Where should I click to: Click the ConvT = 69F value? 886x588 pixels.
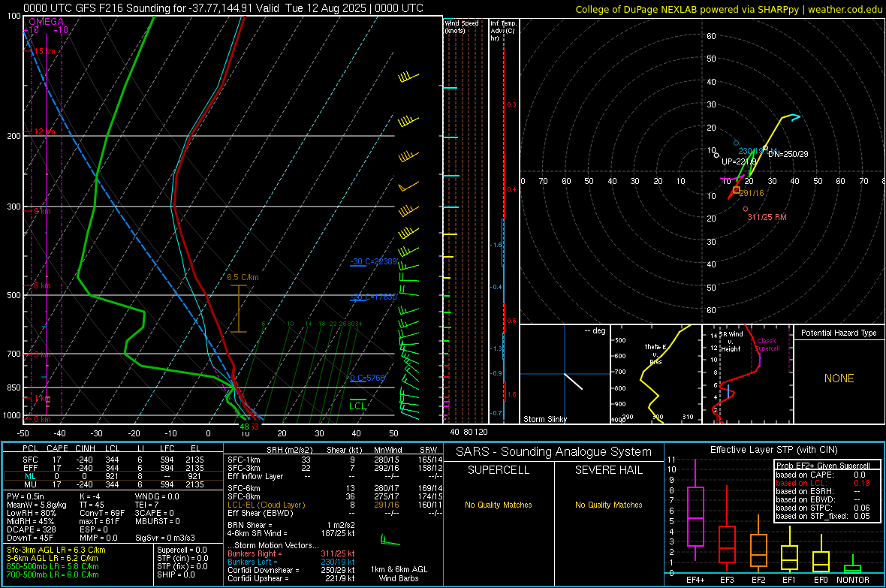click(101, 513)
